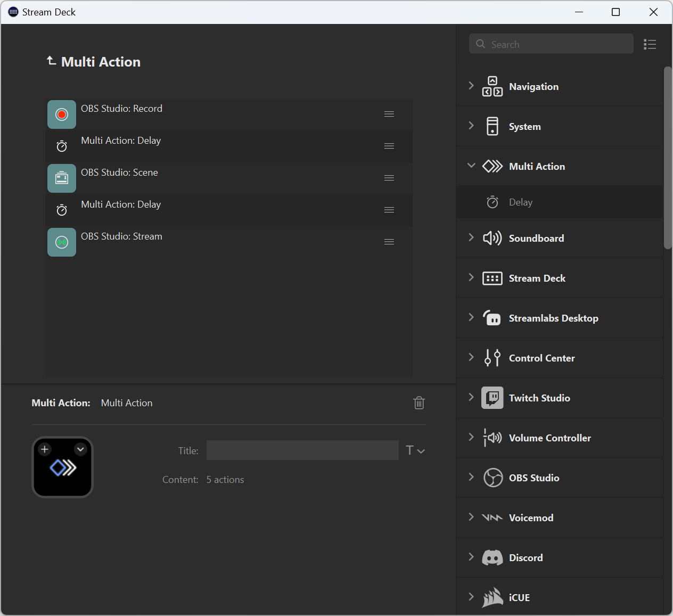Minimize the Stream Deck window
Screen dimensions: 673x616
tap(579, 12)
